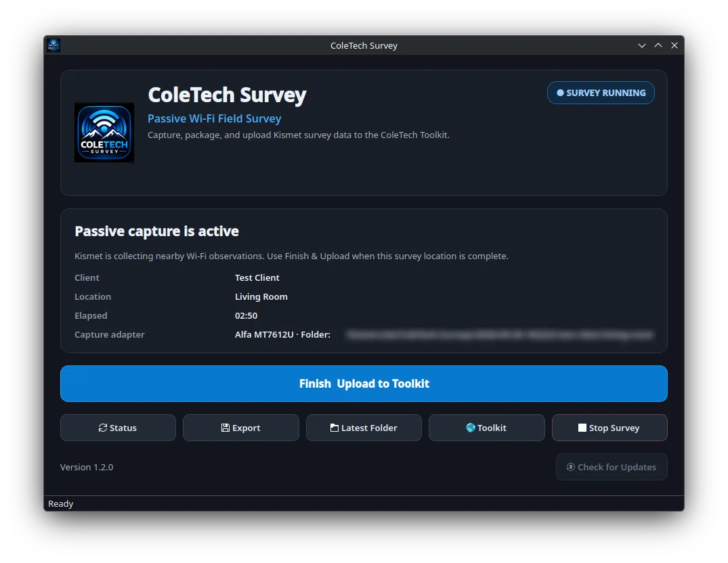Click the update icon beside Check for Updates
Viewport: 728px width, 563px height.
point(571,467)
